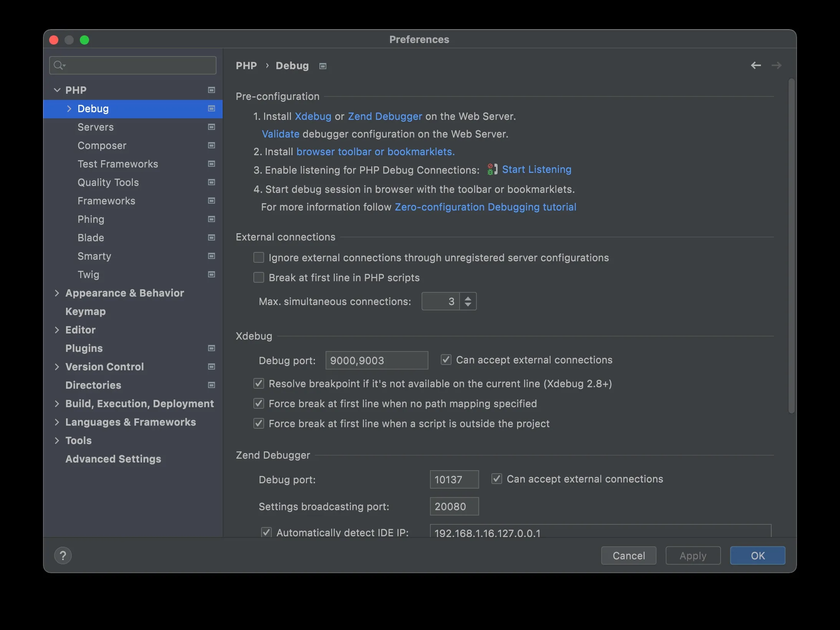Expand Appearance & Behavior section

coord(57,293)
